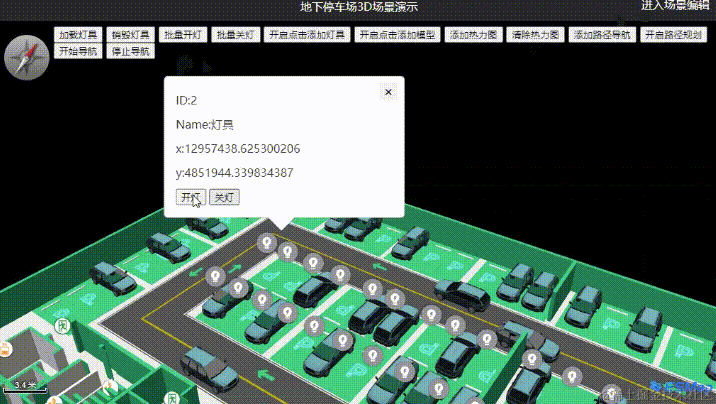
Task: Click 关灯 in the popup
Action: pos(224,197)
